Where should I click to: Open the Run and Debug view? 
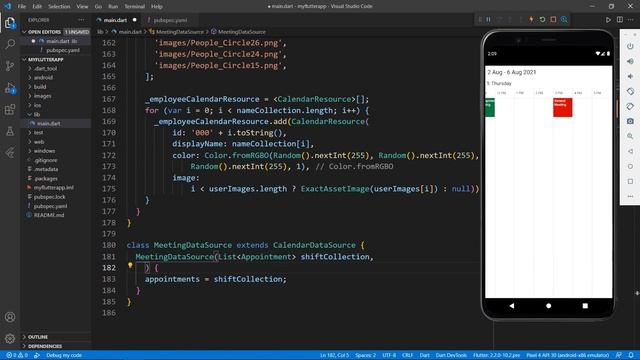10,88
